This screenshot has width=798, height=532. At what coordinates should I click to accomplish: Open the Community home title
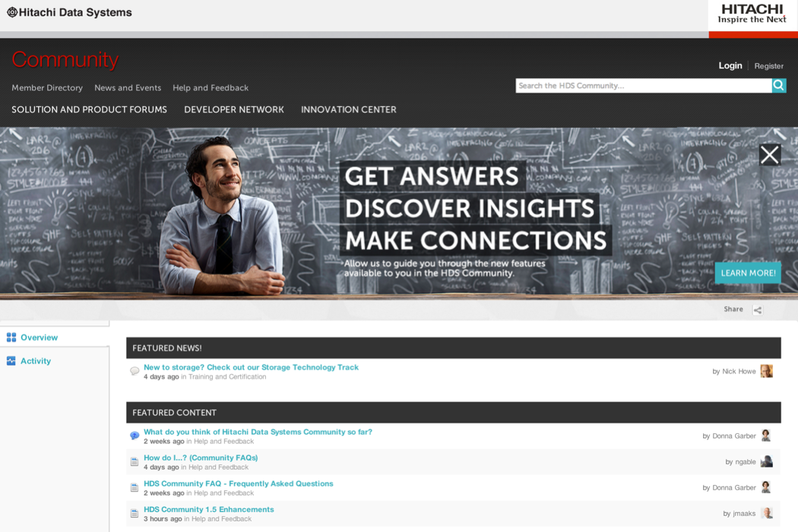[65, 59]
